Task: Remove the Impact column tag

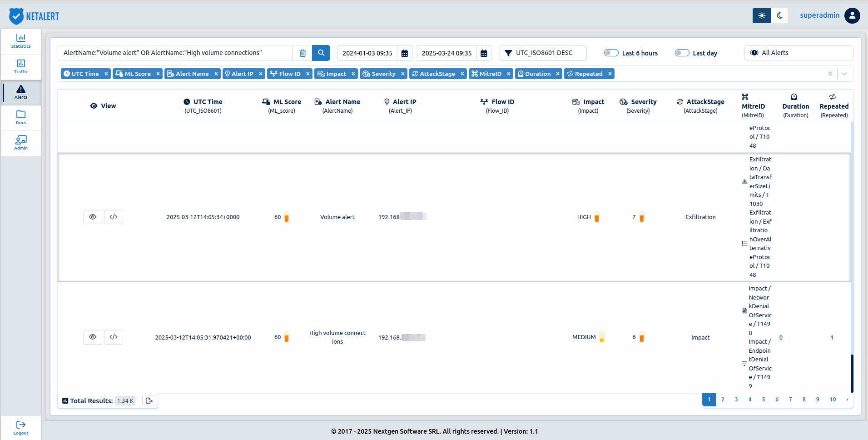Action: [x=353, y=74]
